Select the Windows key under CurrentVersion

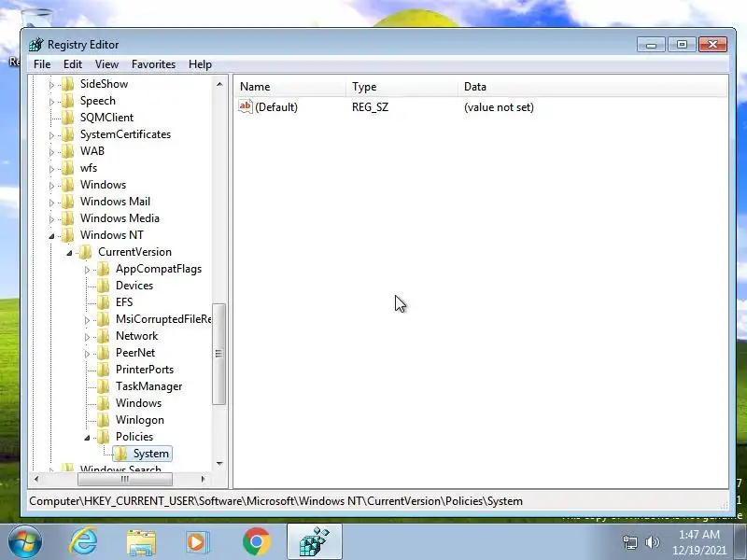coord(138,403)
